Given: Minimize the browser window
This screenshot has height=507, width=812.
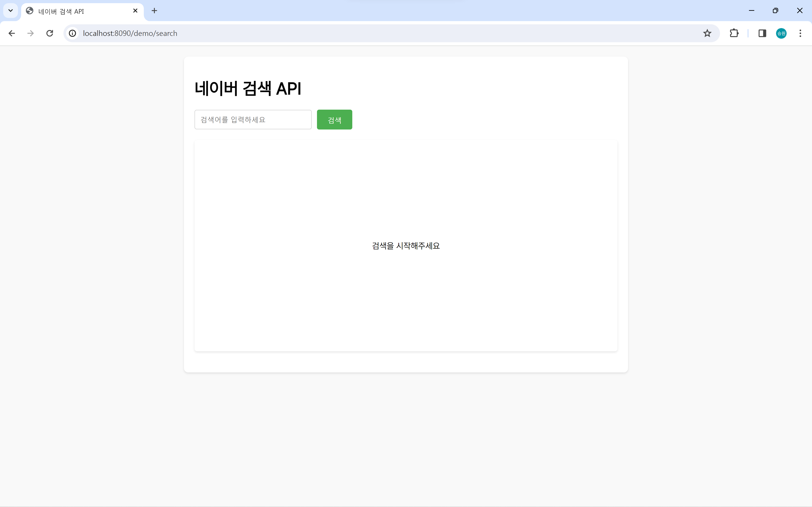Looking at the screenshot, I should pos(751,10).
